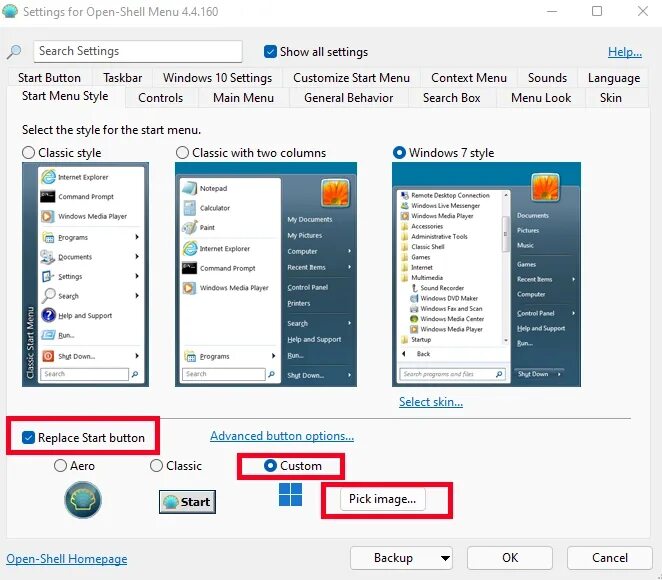
Task: Open the Help... link
Action: (x=624, y=52)
